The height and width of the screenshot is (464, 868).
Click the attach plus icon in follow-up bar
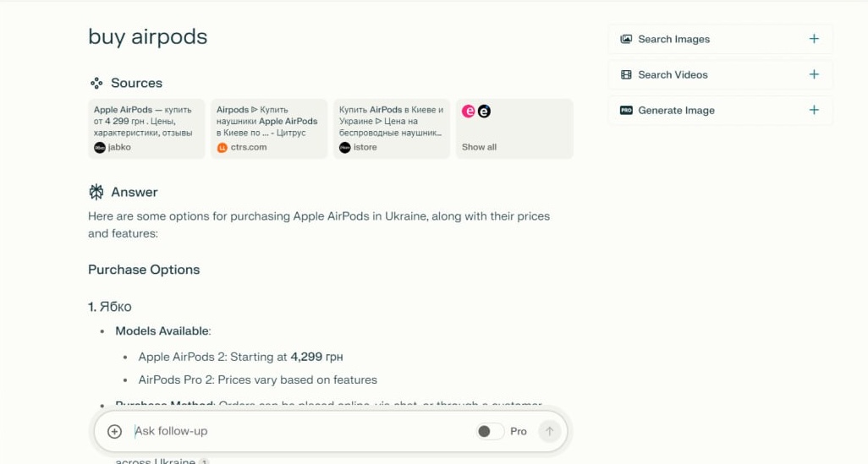pos(115,431)
